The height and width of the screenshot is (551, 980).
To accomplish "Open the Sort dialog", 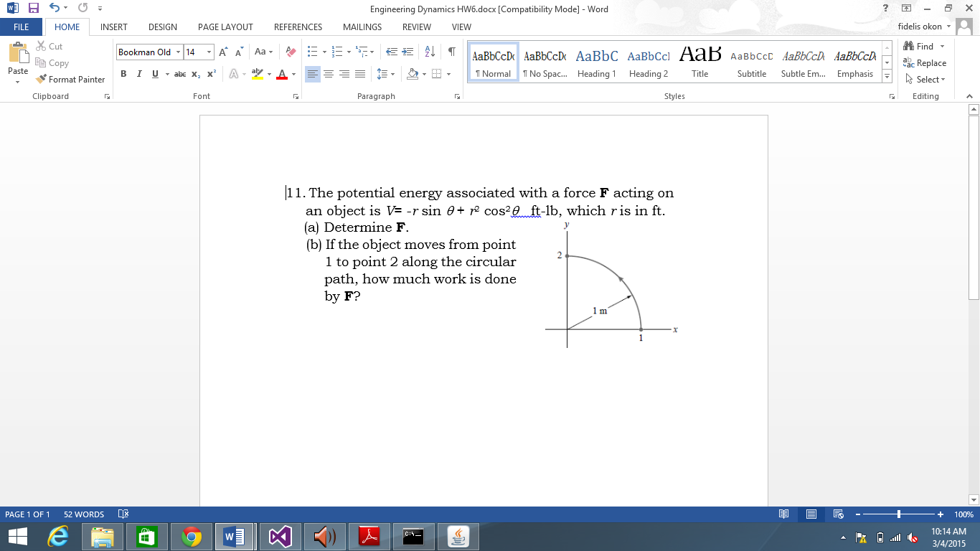I will 431,51.
